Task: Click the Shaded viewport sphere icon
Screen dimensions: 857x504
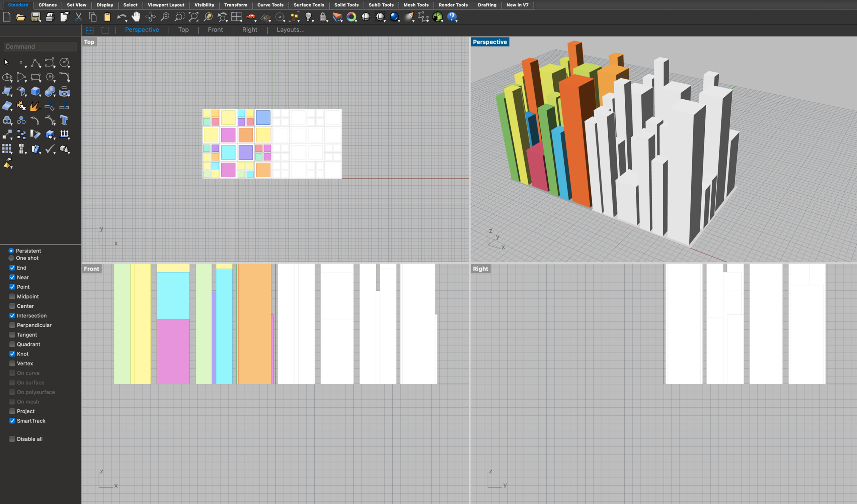Action: [x=366, y=17]
